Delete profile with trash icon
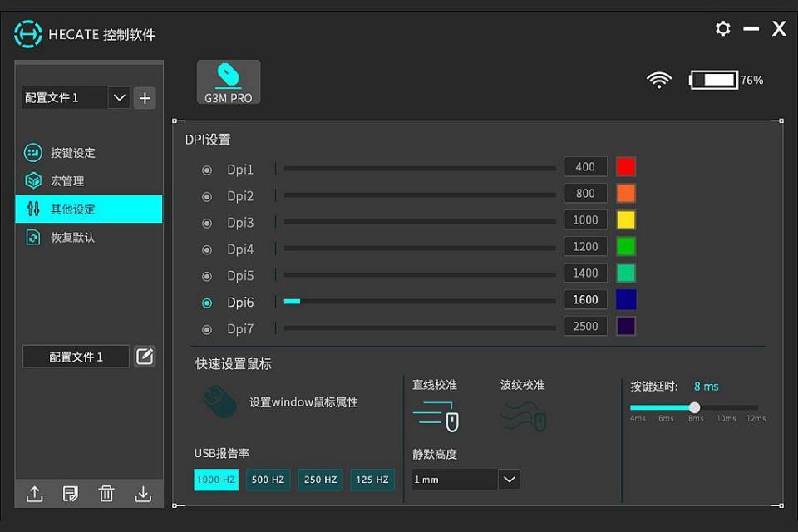798x532 pixels. click(106, 493)
